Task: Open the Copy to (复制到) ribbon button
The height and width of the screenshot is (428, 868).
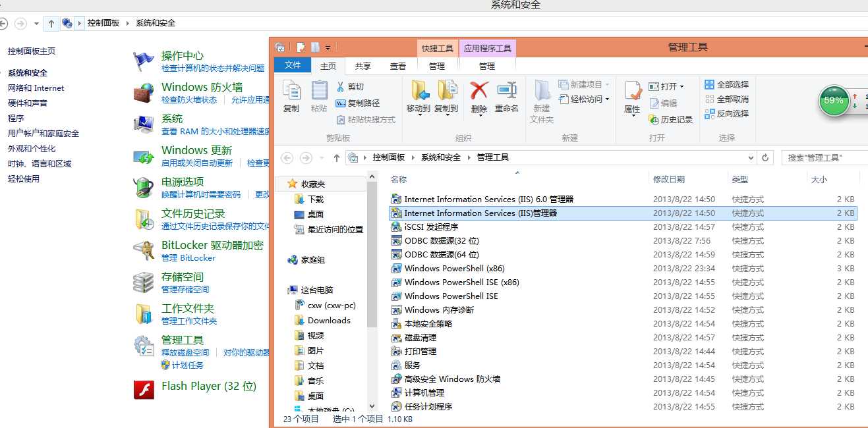Action: click(446, 97)
